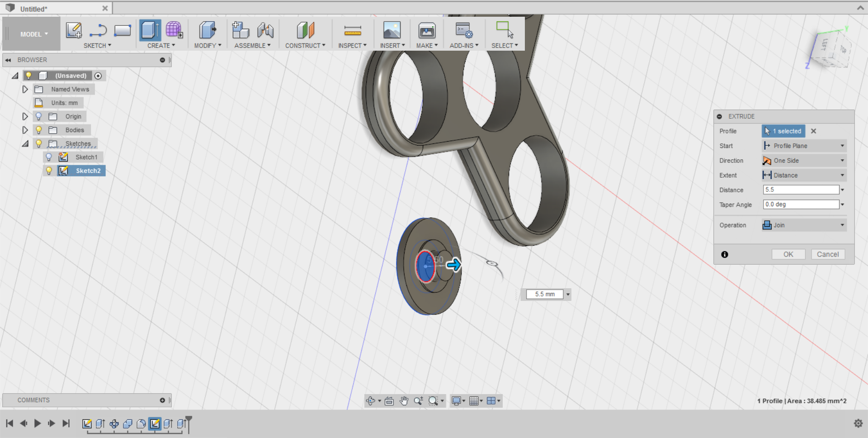Click the ViewCube in the corner

tap(830, 48)
